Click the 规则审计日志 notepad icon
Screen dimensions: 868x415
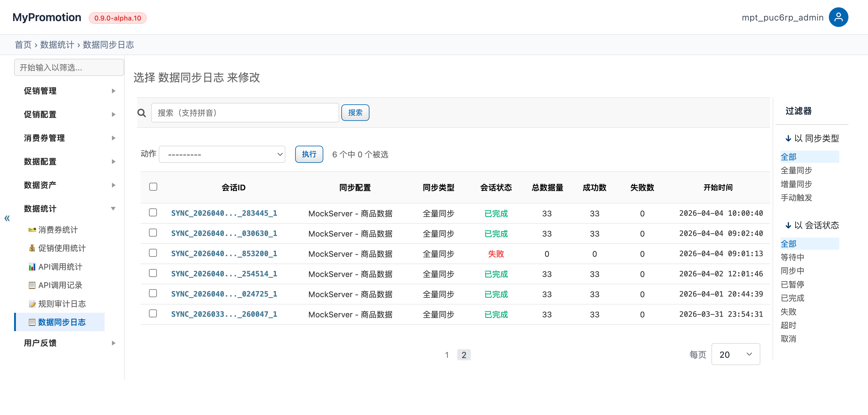(32, 304)
